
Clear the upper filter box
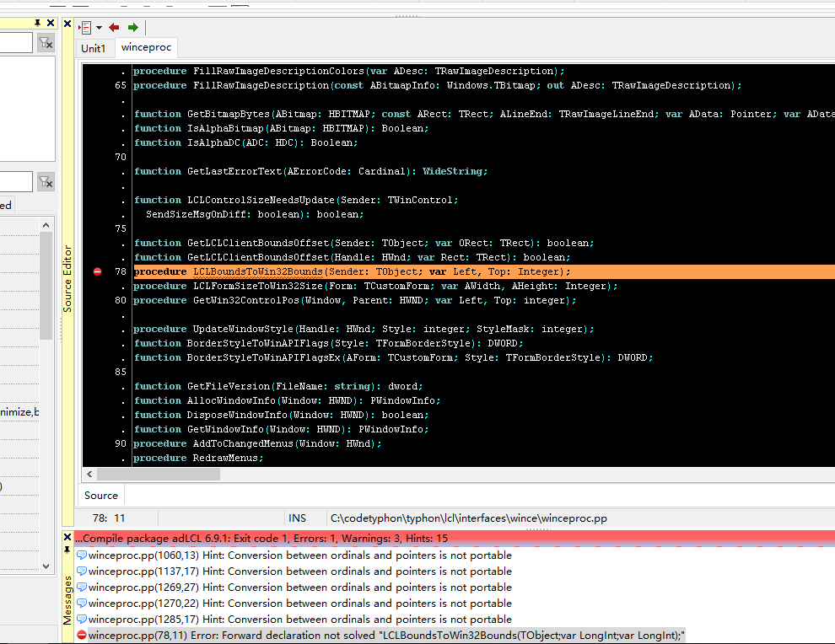click(x=46, y=43)
